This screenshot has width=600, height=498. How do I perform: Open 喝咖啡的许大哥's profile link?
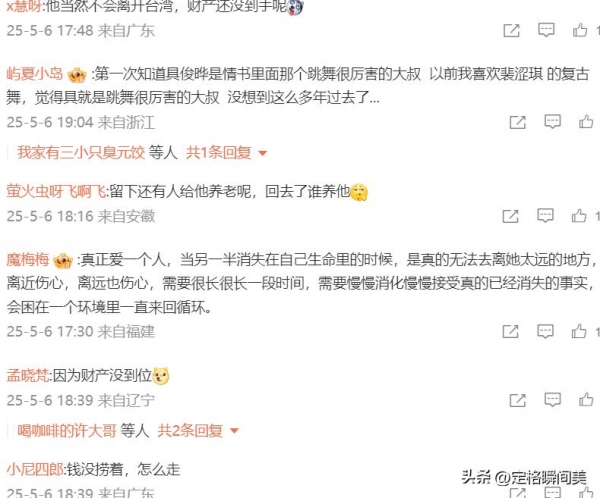pos(67,431)
